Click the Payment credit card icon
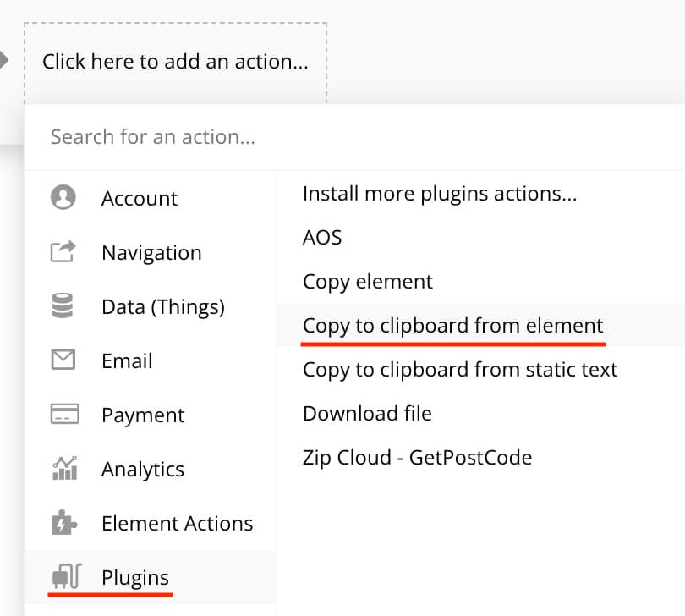Viewport: 685px width, 616px height. (x=64, y=414)
